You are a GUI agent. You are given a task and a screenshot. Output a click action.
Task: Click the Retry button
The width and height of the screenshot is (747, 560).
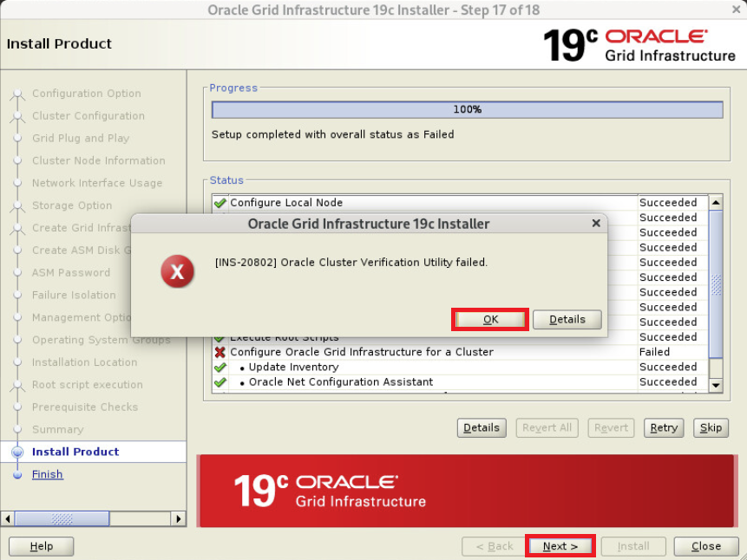tap(664, 427)
